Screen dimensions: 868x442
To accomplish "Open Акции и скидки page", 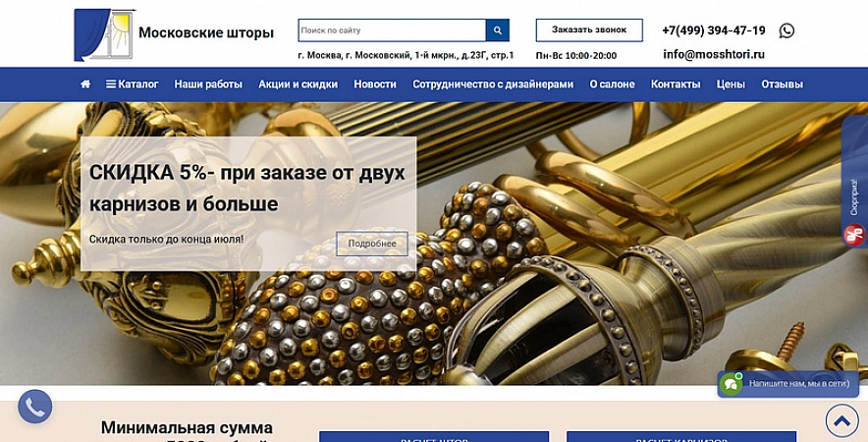I will click(x=298, y=84).
